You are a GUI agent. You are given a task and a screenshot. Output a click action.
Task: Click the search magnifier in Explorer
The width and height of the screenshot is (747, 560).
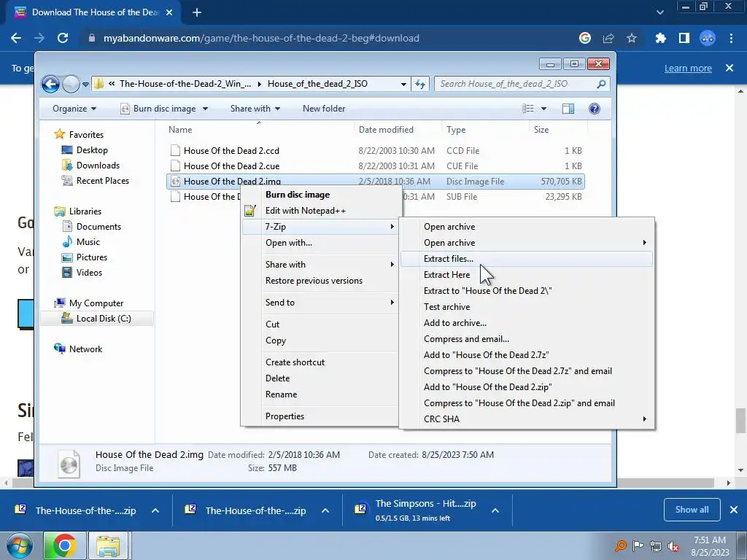(x=601, y=84)
